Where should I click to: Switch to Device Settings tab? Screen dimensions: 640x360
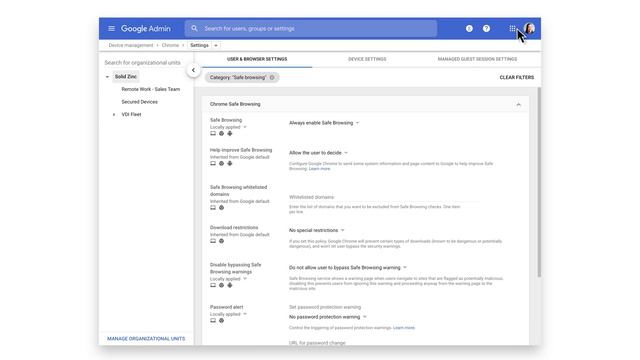(x=367, y=59)
